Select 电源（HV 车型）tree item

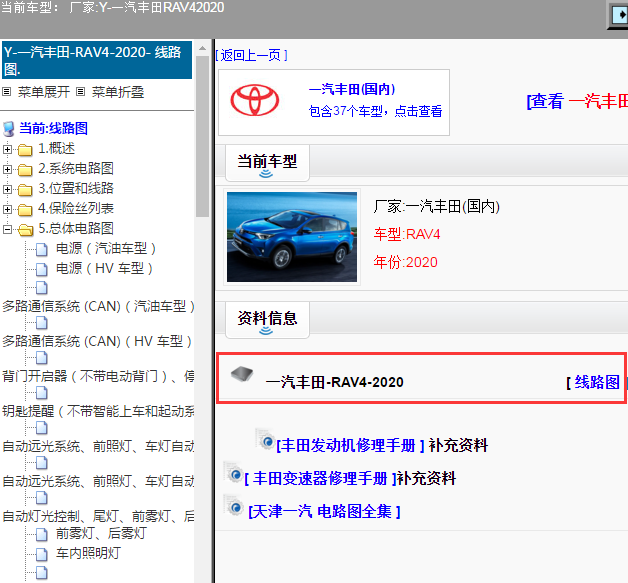click(104, 268)
